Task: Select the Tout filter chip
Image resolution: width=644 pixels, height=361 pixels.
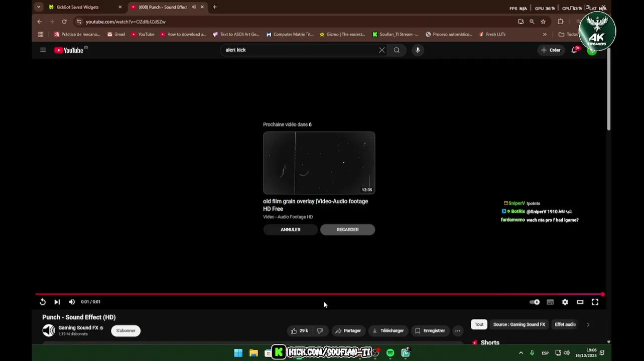Action: pos(479,324)
